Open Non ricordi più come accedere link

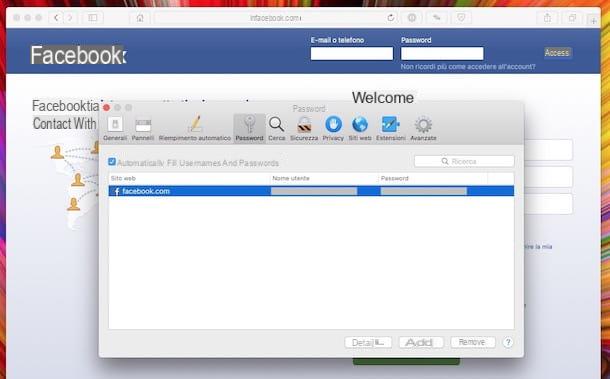pos(468,67)
